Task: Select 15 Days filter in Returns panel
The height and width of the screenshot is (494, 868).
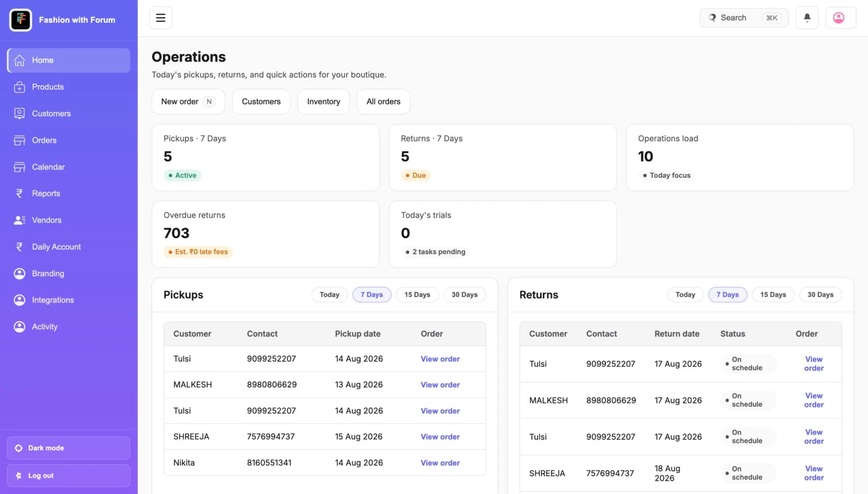Action: tap(773, 295)
